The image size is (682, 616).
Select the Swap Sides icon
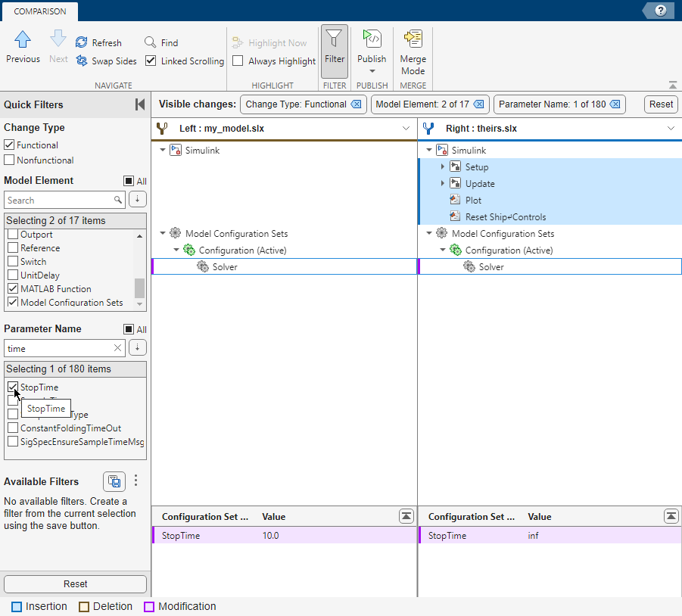click(x=80, y=61)
